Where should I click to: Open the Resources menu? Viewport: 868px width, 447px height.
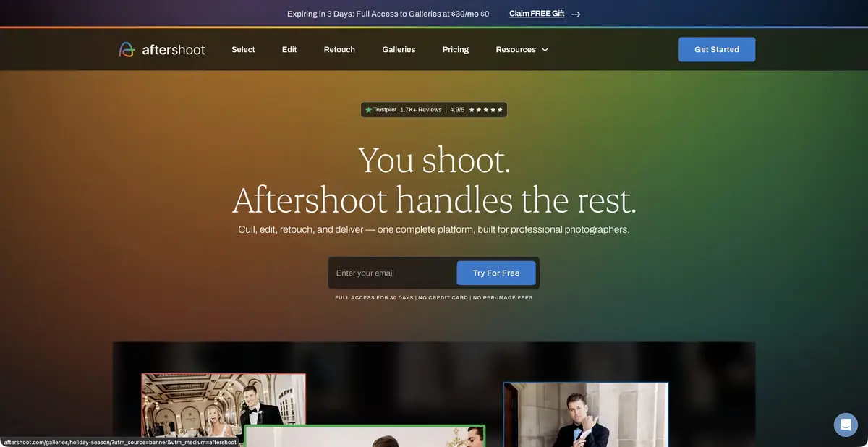coord(522,50)
